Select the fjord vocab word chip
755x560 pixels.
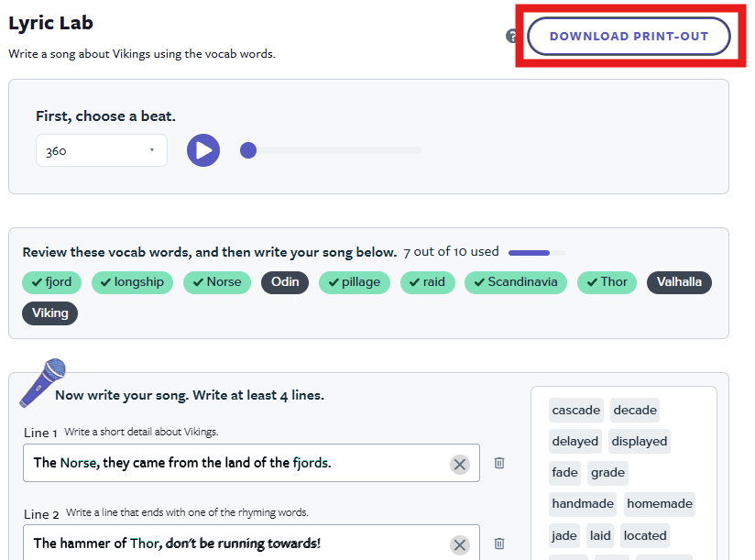coord(51,282)
